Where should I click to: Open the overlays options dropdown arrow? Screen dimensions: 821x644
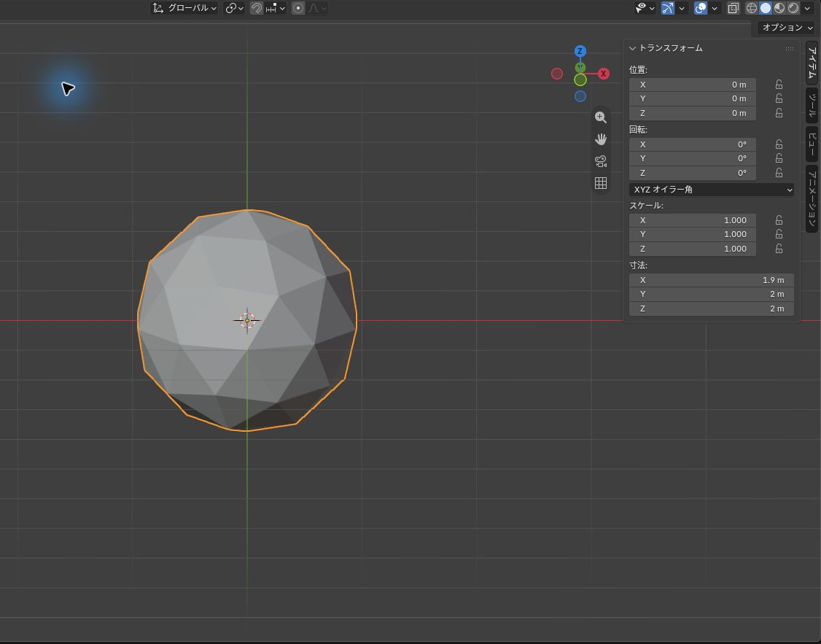tap(715, 8)
